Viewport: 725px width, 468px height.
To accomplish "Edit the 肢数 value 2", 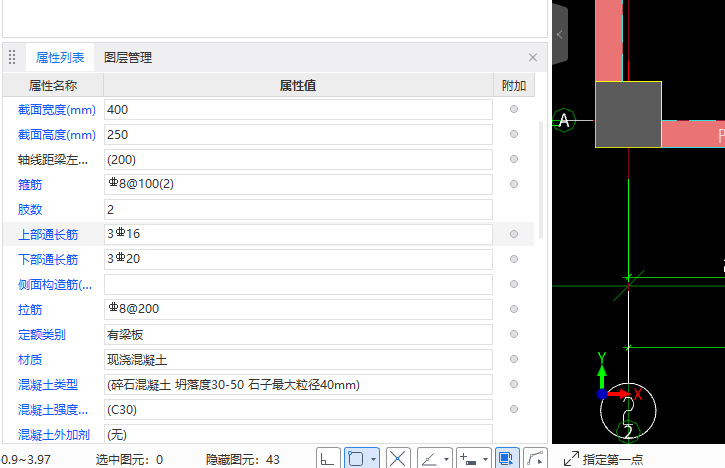I will point(298,209).
